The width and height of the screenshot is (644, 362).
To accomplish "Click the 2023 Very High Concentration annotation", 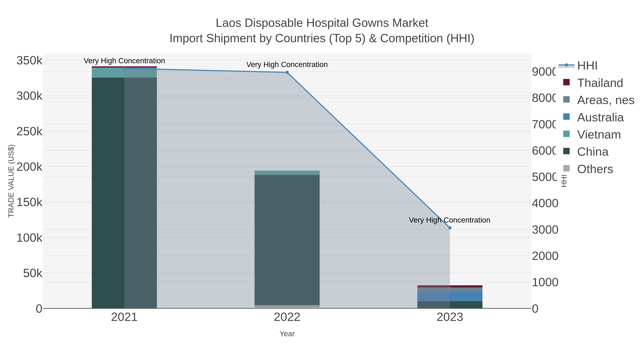I will coord(450,220).
